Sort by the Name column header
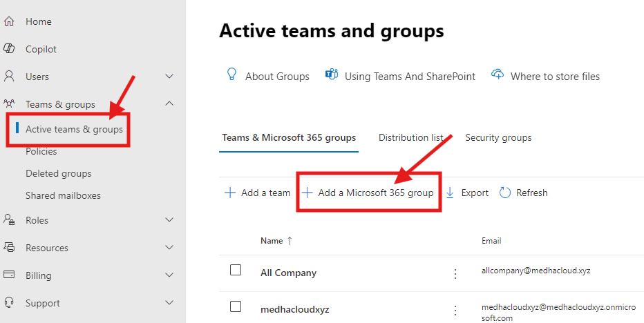 tap(272, 241)
